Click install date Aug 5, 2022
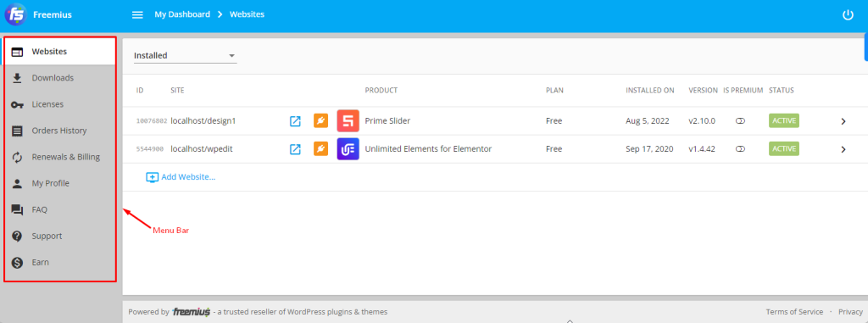 click(x=648, y=120)
